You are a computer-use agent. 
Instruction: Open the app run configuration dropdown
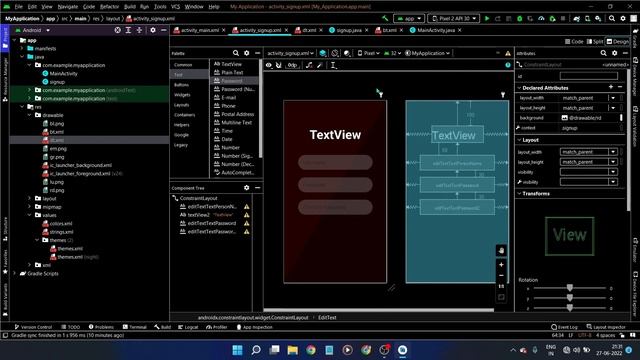[409, 18]
